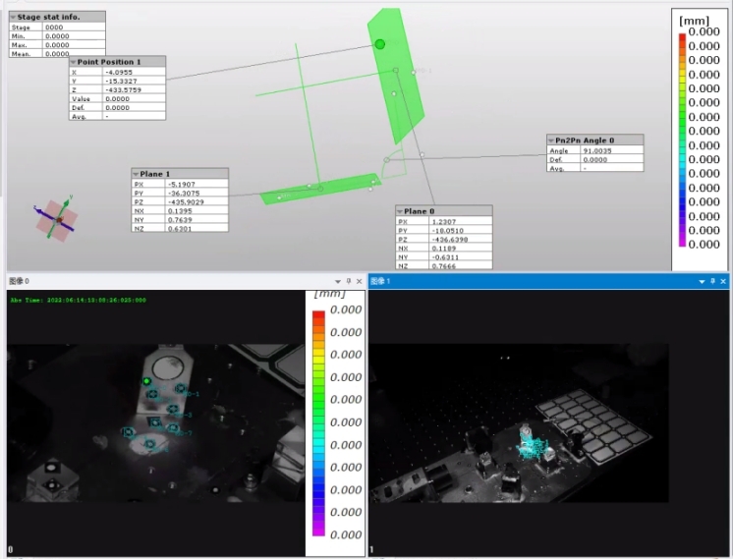Pin the 图像 0 panel
The width and height of the screenshot is (733, 560).
click(x=348, y=281)
